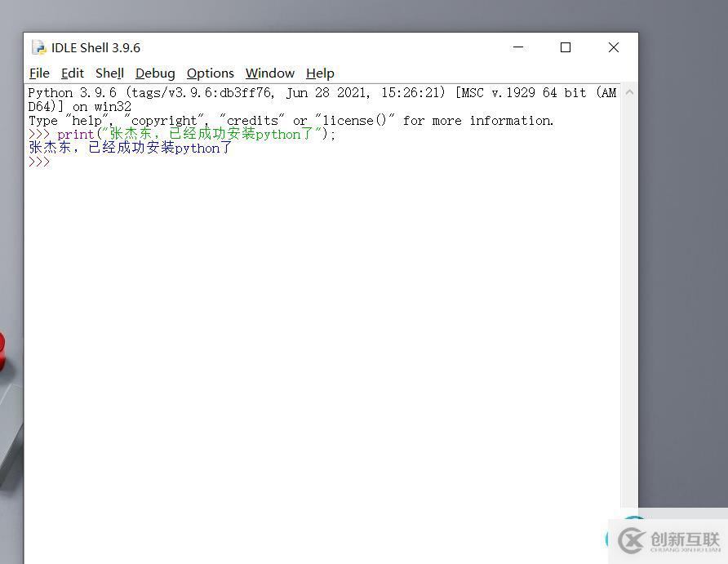Close the IDLE Shell window
The width and height of the screenshot is (728, 564).
point(613,47)
